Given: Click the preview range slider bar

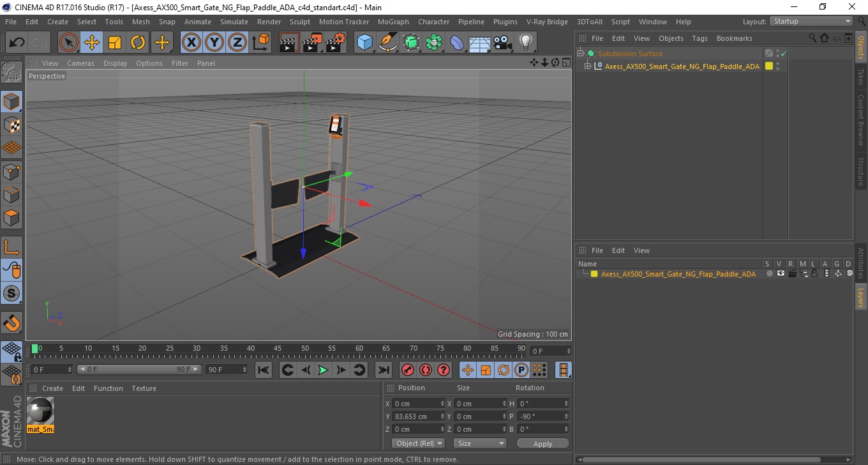Looking at the screenshot, I should 139,369.
